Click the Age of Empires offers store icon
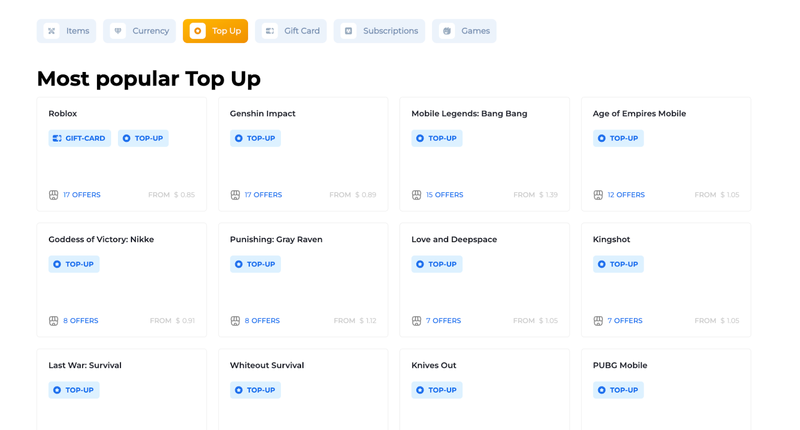The image size is (800, 430). click(x=598, y=195)
